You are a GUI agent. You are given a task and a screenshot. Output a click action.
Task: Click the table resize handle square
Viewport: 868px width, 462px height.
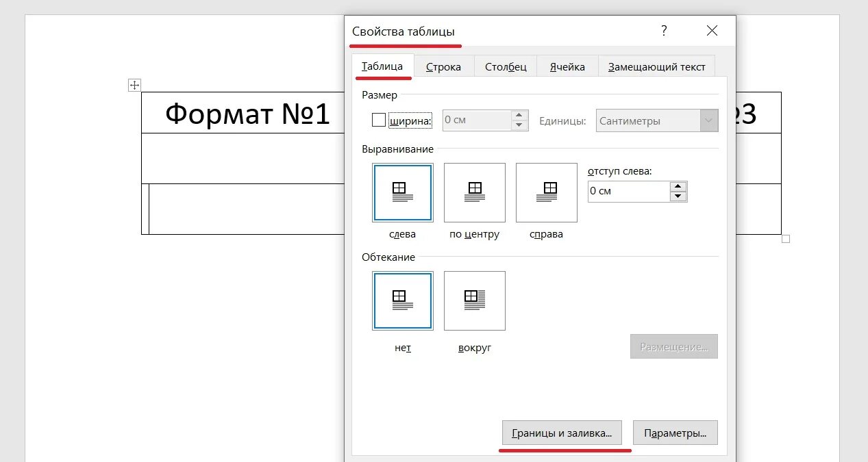tap(786, 239)
